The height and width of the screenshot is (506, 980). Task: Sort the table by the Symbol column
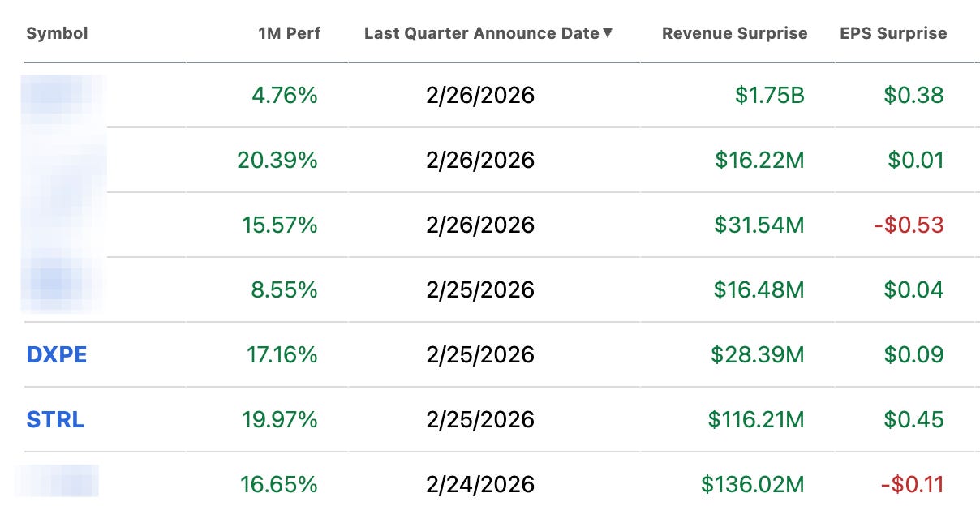pos(57,33)
